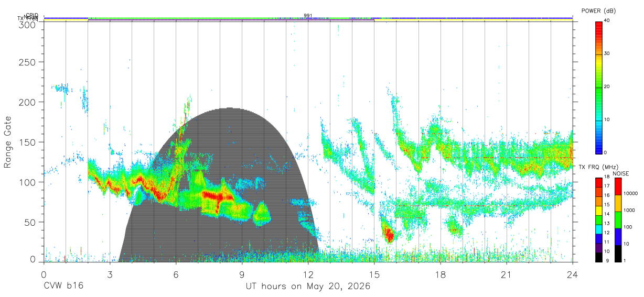Click the 300 tick label on the Range Gate axis

(27, 24)
